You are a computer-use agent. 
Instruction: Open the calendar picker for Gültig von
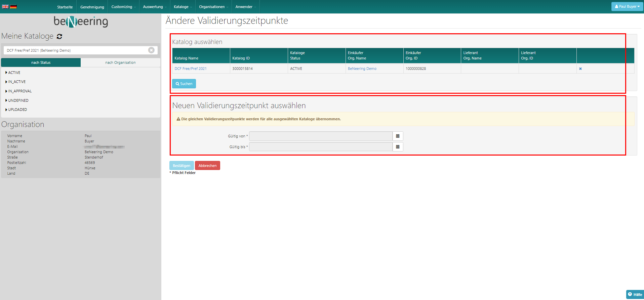[398, 136]
